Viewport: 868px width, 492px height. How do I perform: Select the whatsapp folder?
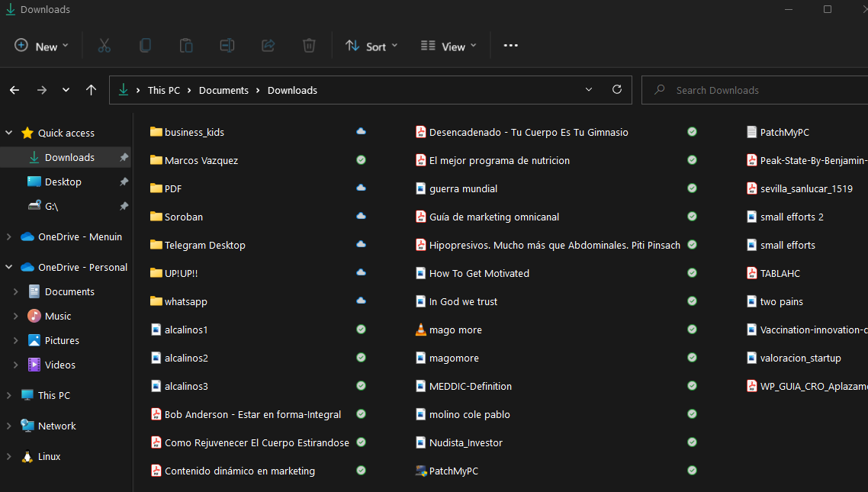(x=178, y=301)
